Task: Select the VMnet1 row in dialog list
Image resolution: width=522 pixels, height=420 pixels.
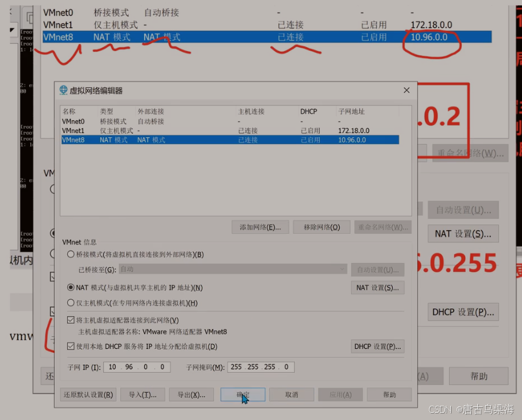Action: (230, 131)
